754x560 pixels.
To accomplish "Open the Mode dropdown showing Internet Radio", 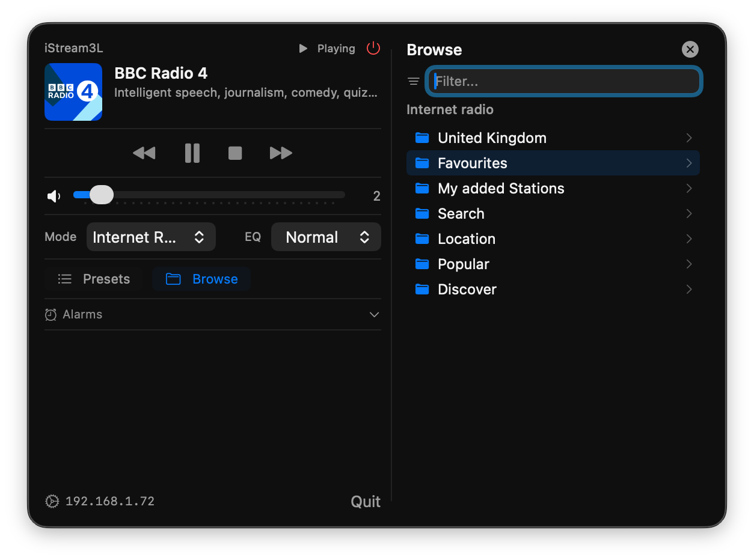I will [x=151, y=237].
